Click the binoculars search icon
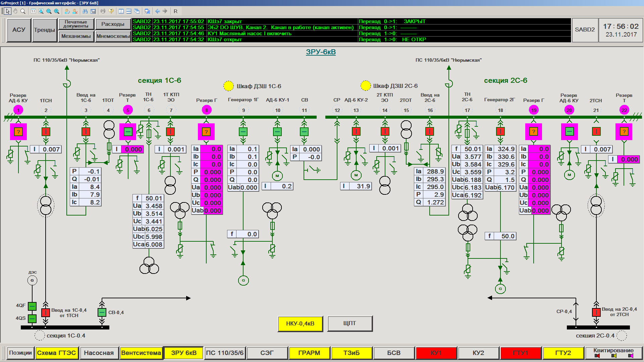 coord(85,11)
